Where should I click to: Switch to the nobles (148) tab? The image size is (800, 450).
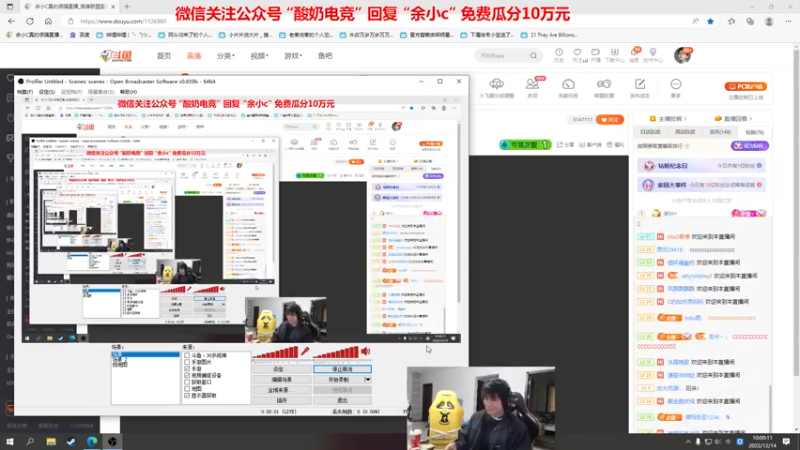point(719,132)
